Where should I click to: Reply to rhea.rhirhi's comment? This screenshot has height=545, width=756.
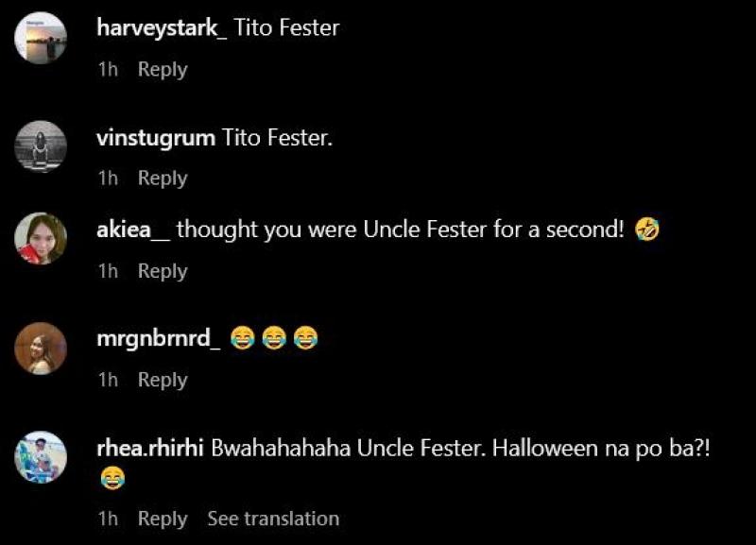click(163, 518)
